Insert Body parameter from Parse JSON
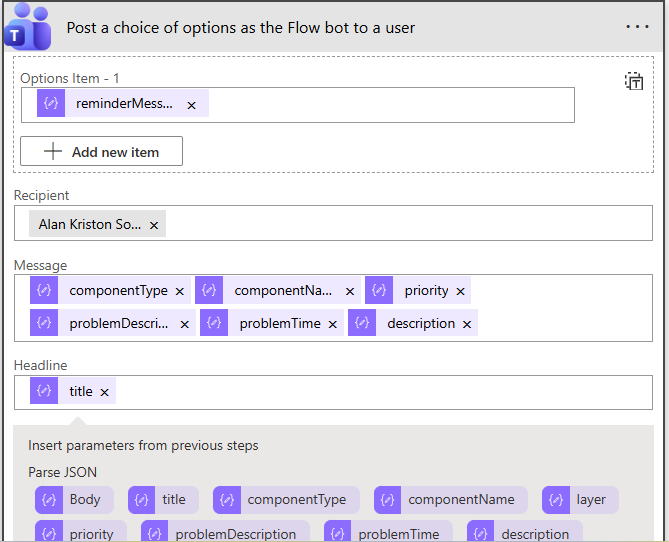This screenshot has width=669, height=542. pos(74,500)
